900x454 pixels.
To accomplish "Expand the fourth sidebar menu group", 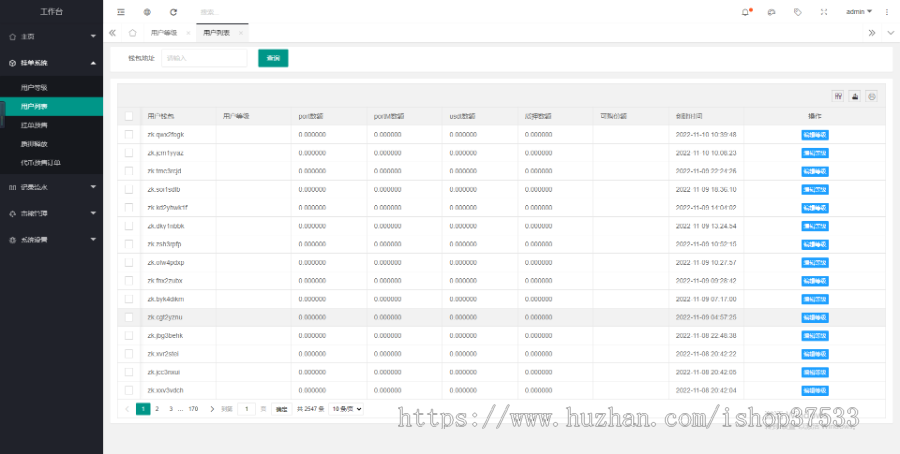I will click(x=52, y=213).
